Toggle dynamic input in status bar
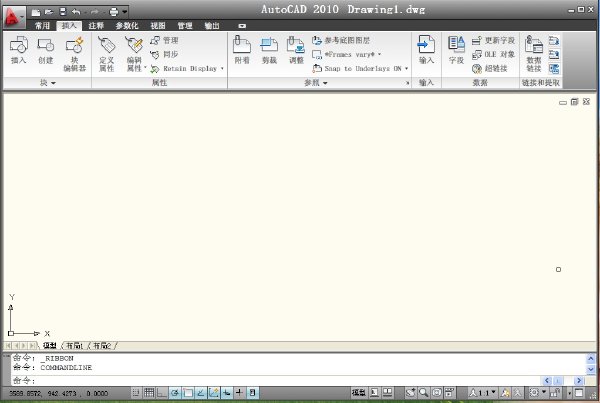Screen dimensions: 600x403 point(227,392)
